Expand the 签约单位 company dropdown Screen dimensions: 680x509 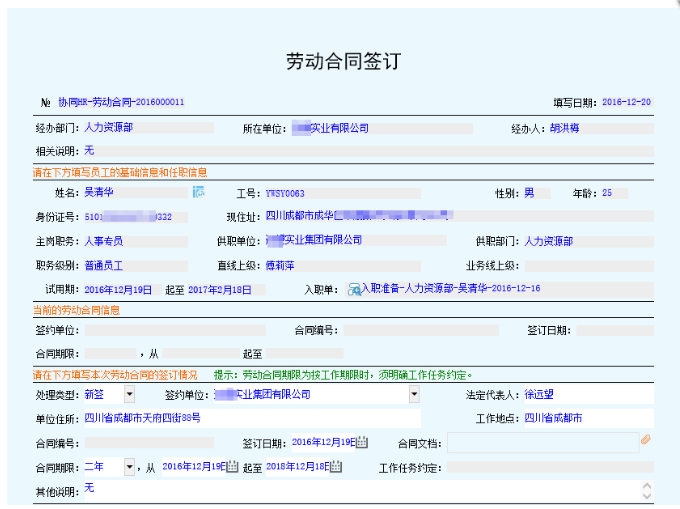point(414,395)
